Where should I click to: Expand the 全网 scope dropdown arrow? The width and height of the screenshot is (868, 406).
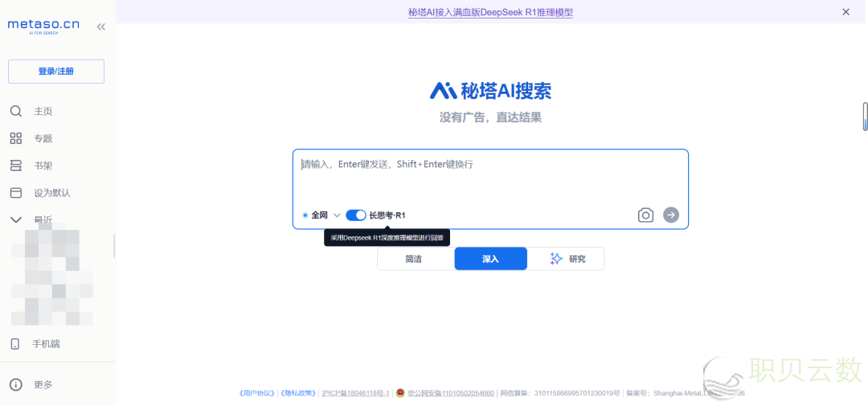(x=337, y=215)
